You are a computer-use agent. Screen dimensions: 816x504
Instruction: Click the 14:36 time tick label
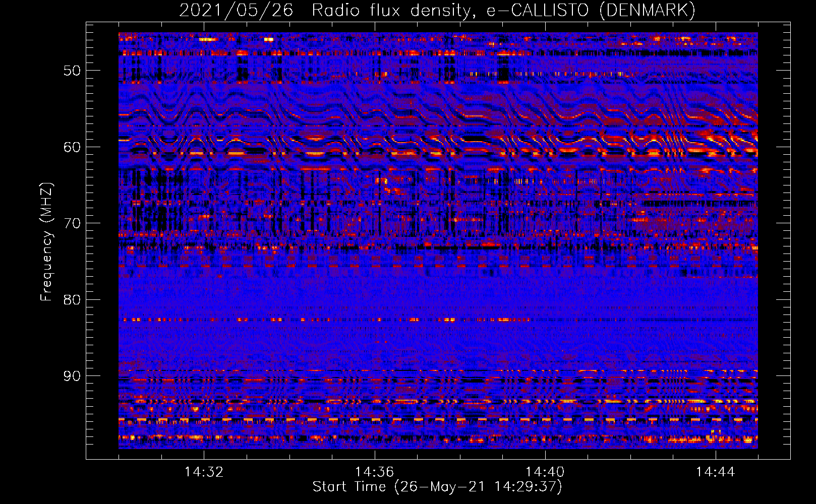pyautogui.click(x=374, y=472)
